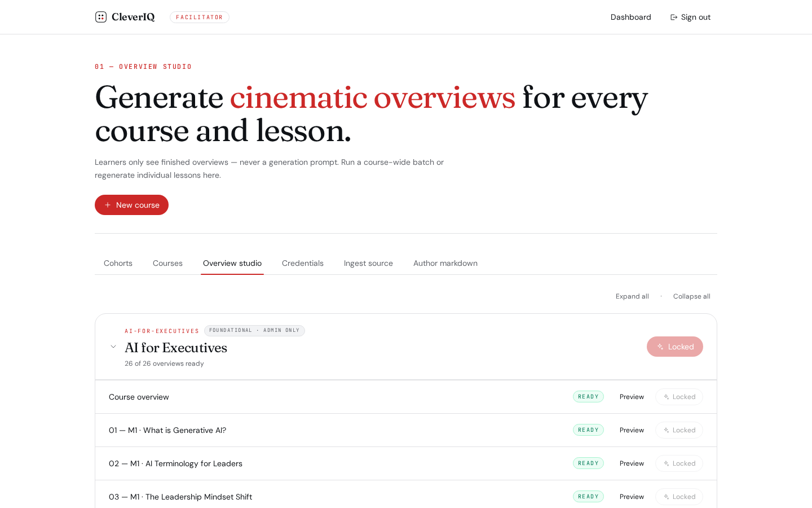Viewport: 812px width, 508px height.
Task: Click READY badge for AI Terminology for Leaders
Action: 588,463
